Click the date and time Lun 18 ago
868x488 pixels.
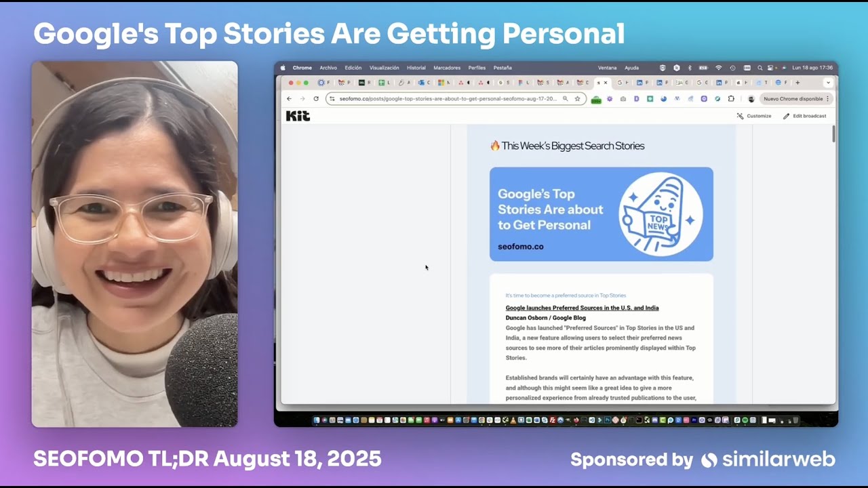(812, 68)
